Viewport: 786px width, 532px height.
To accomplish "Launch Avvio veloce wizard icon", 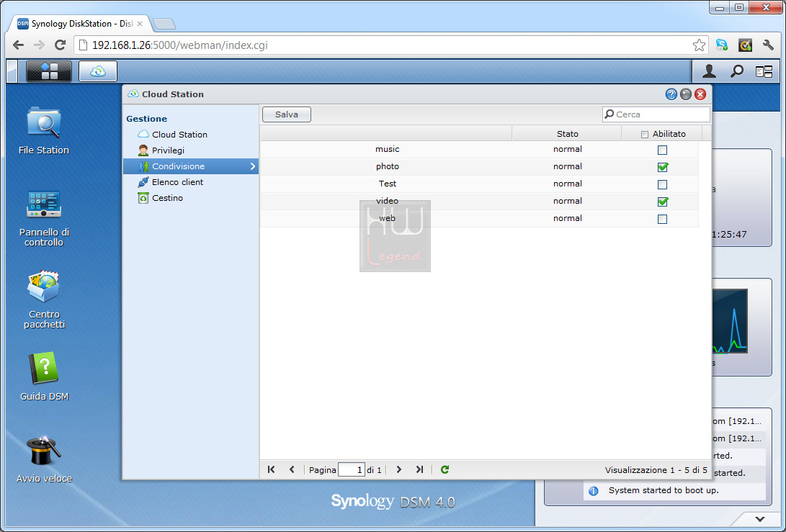I will point(44,459).
